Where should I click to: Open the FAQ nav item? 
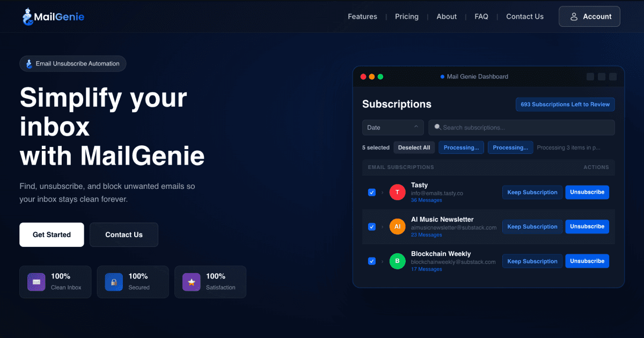[481, 17]
